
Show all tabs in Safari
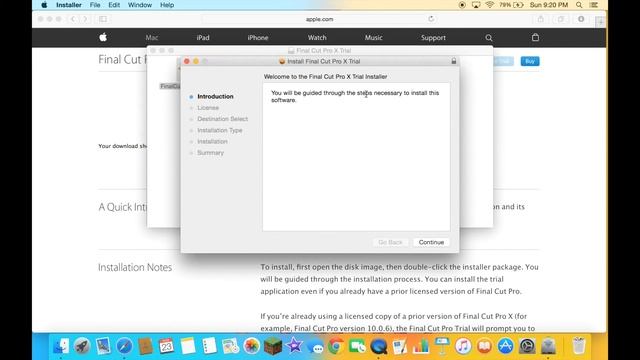(x=561, y=19)
